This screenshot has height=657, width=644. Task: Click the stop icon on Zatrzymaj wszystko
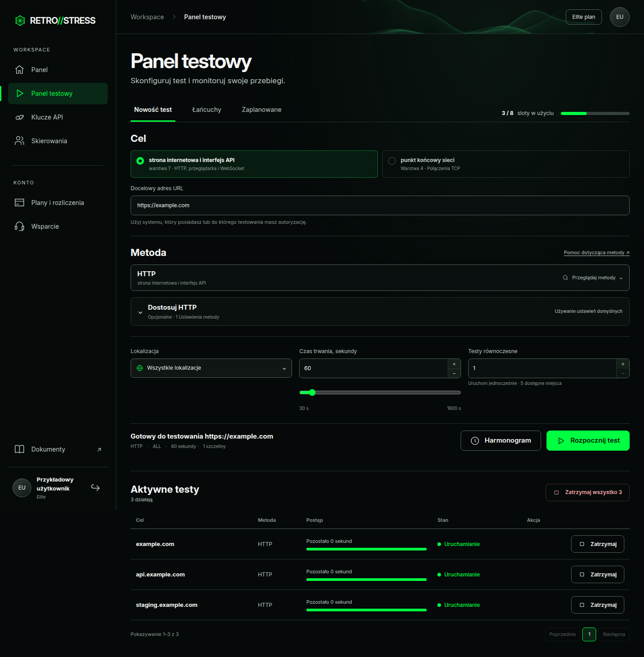click(557, 493)
